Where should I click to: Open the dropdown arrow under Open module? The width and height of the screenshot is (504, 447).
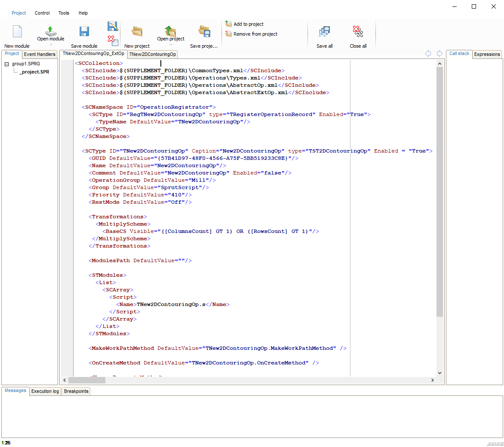pos(51,45)
